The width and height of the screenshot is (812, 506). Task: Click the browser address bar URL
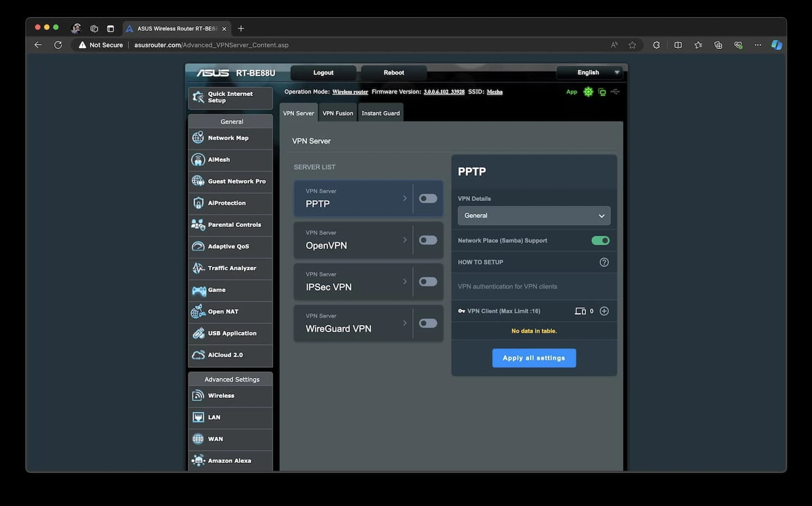[x=211, y=45]
